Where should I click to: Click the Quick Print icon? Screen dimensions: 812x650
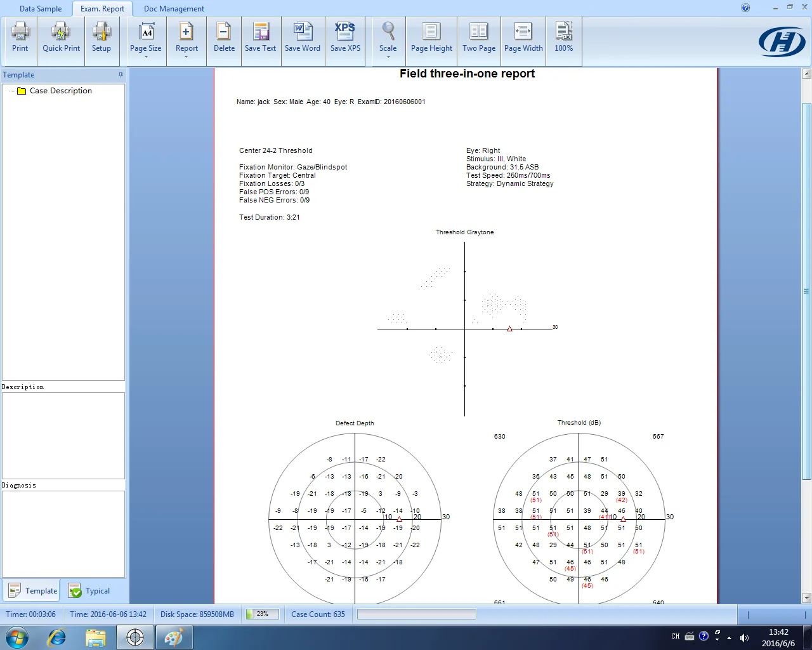[x=61, y=37]
